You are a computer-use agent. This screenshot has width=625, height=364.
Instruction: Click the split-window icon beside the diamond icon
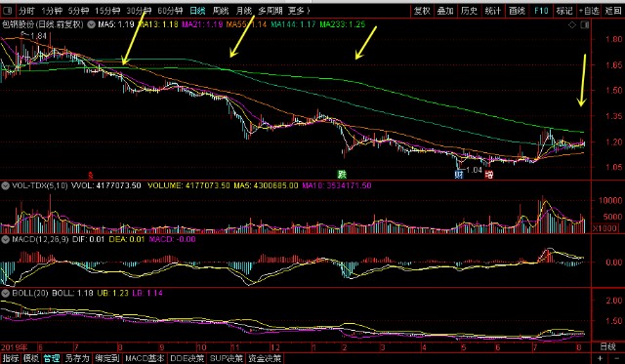point(585,25)
